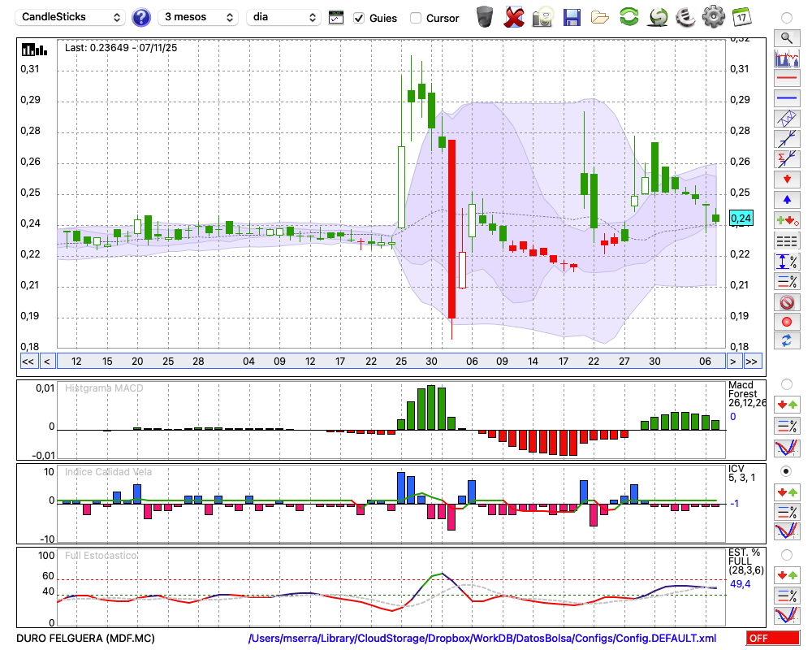The width and height of the screenshot is (812, 650).
Task: Select the Full Estocastico panel radio button
Action: pyautogui.click(x=786, y=555)
